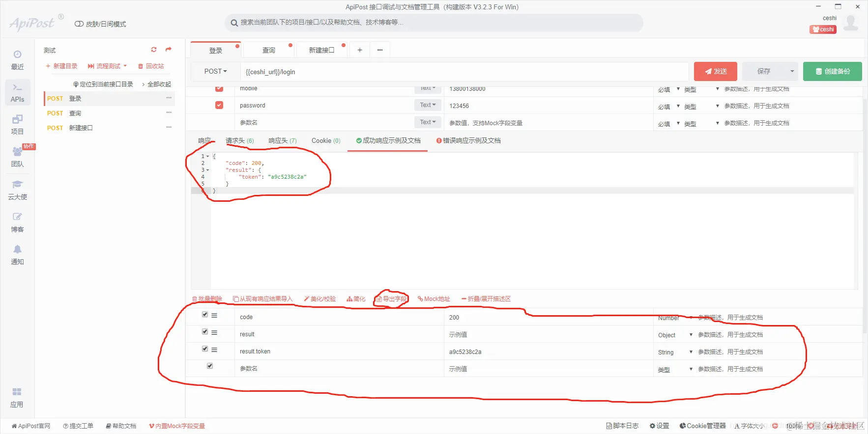Image resolution: width=868 pixels, height=434 pixels.
Task: Open the Cookie (0) tab
Action: pos(326,141)
